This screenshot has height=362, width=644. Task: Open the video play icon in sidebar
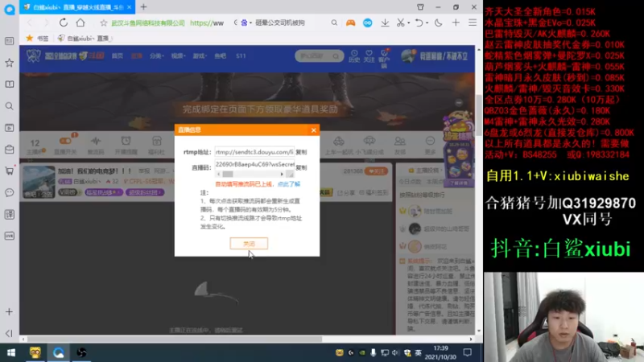(x=9, y=128)
